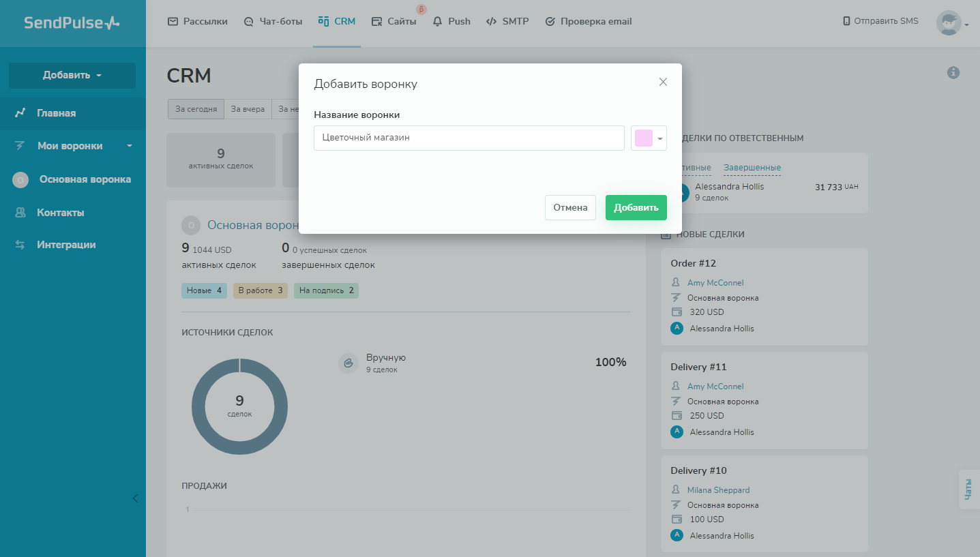Collapse the sidebar with the arrow icon
980x557 pixels.
coord(135,498)
